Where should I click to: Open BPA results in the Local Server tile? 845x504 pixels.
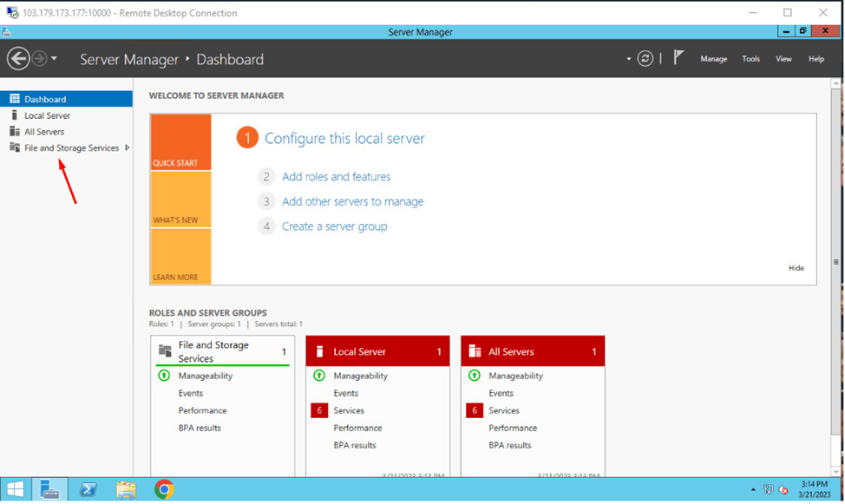(355, 445)
